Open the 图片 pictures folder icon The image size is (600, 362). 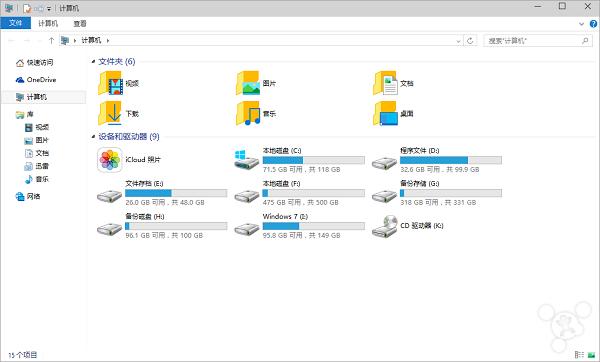point(248,83)
